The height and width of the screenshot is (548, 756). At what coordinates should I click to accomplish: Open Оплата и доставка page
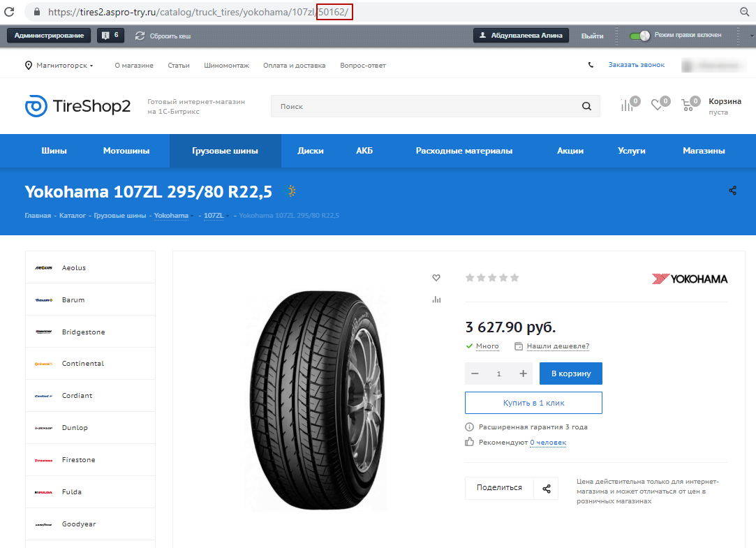(x=294, y=65)
